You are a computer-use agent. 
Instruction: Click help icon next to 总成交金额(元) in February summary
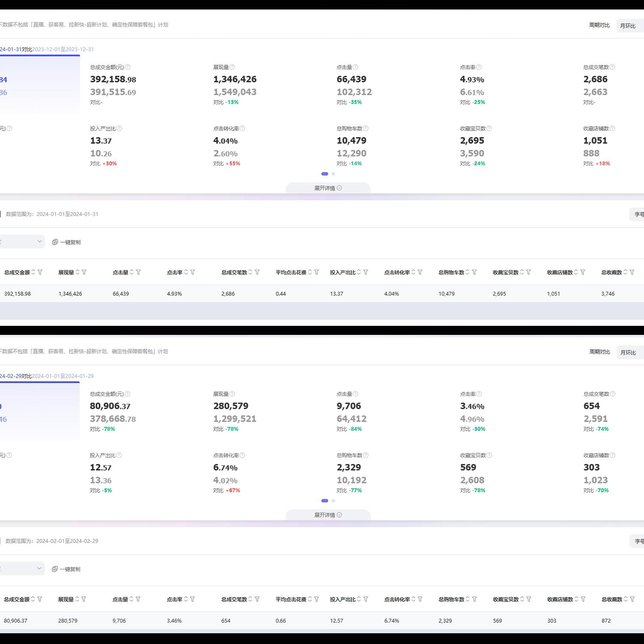coord(128,394)
